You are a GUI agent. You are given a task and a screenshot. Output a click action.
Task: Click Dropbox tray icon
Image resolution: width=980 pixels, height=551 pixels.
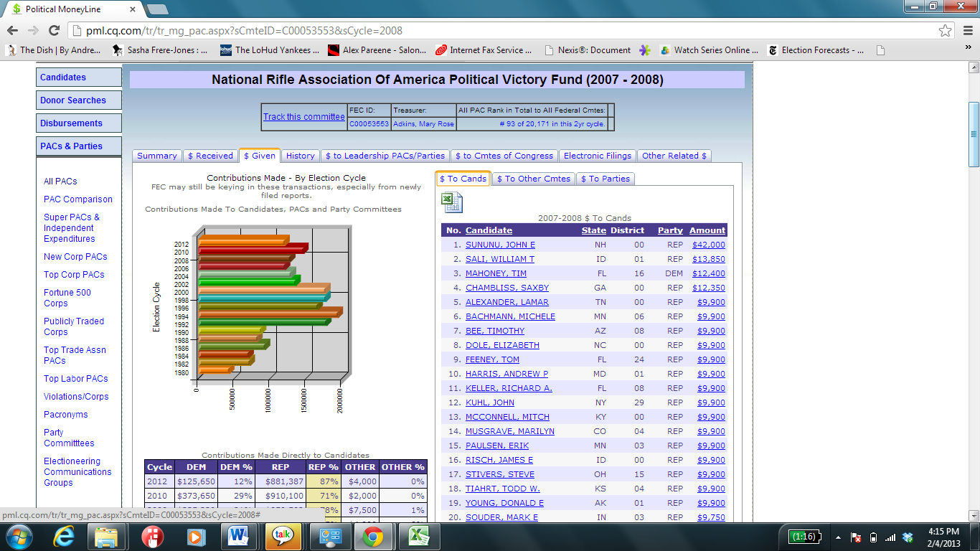[x=908, y=537]
